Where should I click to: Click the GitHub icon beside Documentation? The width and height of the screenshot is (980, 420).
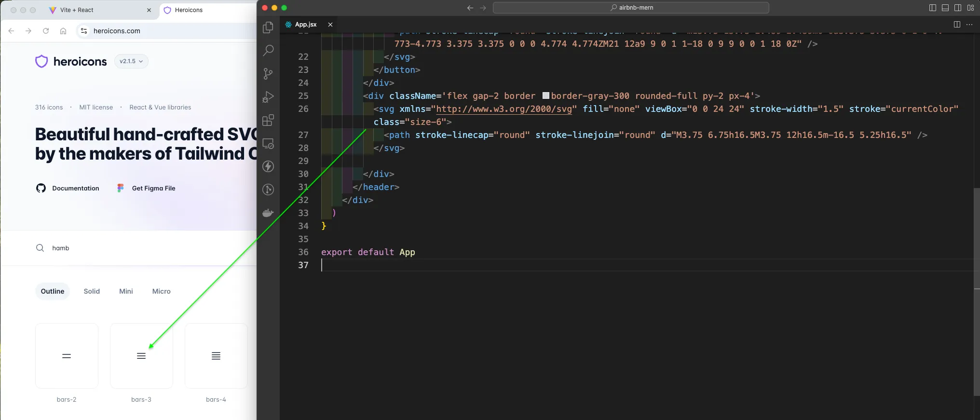(x=41, y=188)
